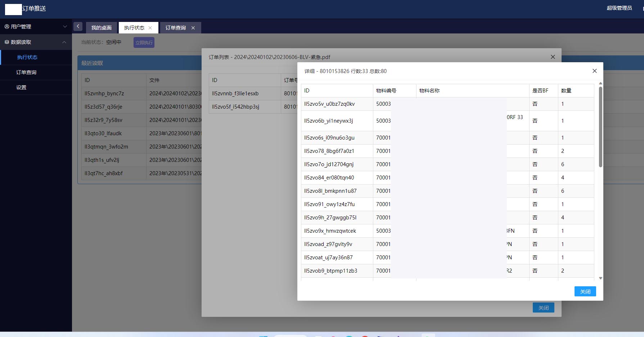Click the 数据读取 database icon in sidebar

[7, 42]
